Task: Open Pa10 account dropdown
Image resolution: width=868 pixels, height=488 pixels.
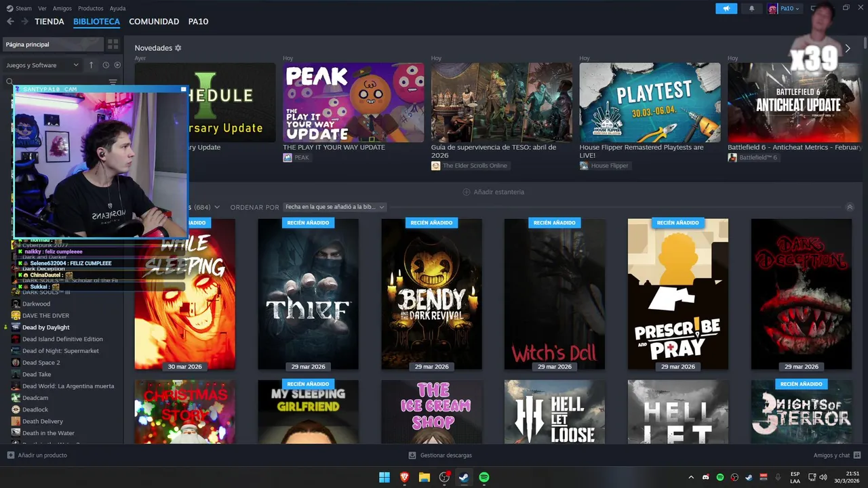Action: (790, 8)
